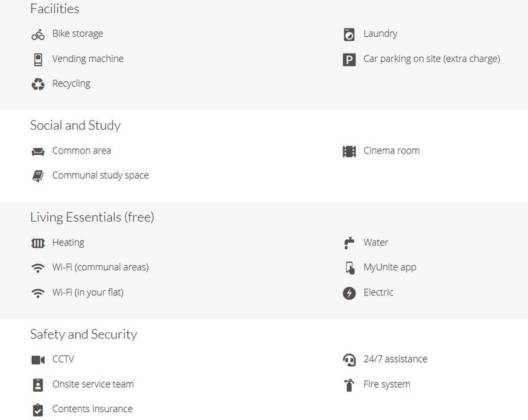
Task: Click the Car parking on site text
Action: click(432, 59)
